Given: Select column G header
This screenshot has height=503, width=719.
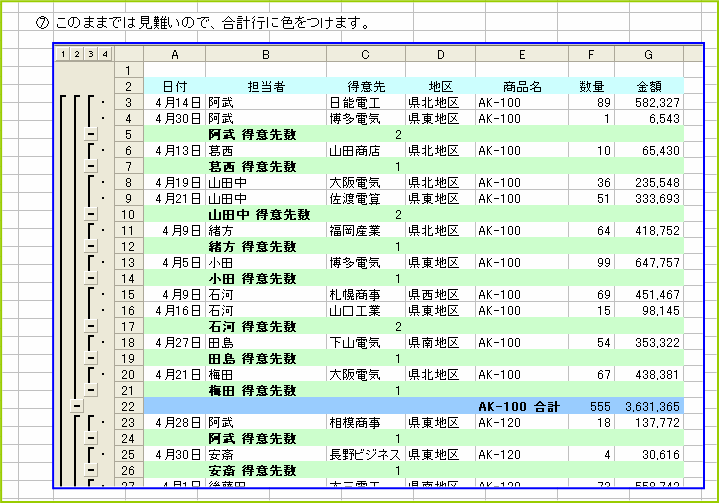Looking at the screenshot, I should pyautogui.click(x=648, y=55).
